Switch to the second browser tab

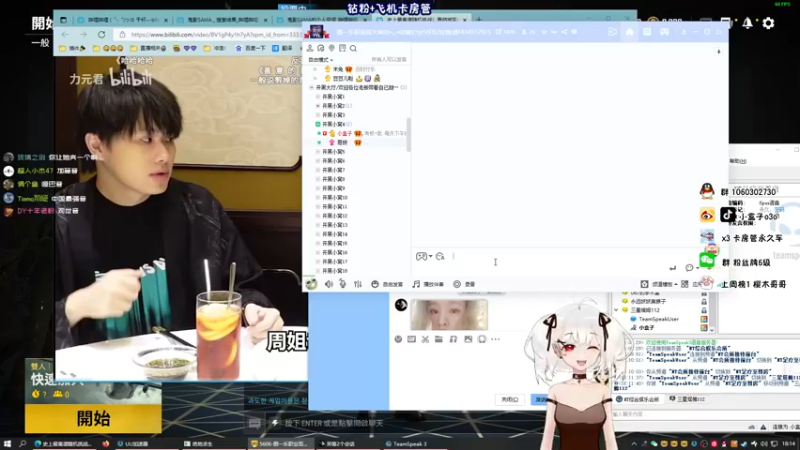point(222,20)
